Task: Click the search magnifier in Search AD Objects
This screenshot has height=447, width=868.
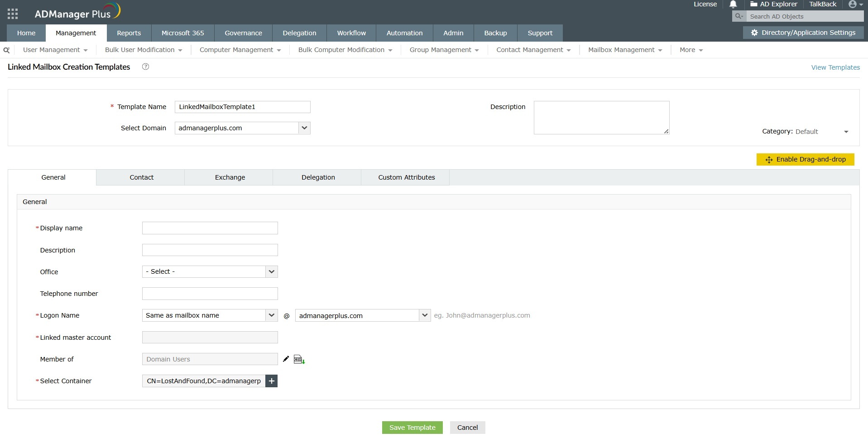Action: point(739,16)
